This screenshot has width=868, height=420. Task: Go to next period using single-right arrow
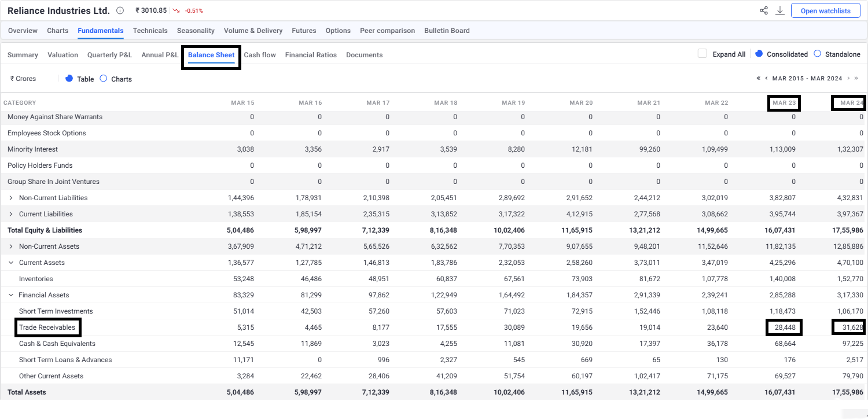[848, 78]
